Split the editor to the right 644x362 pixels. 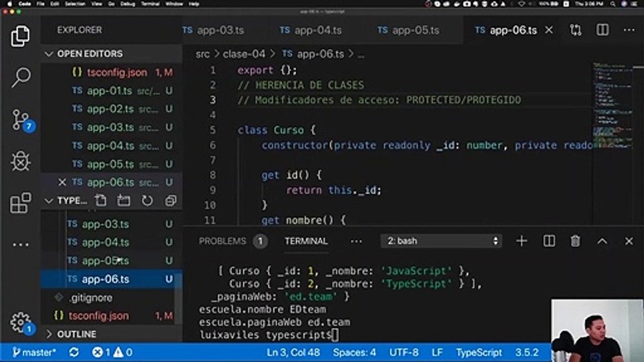603,30
